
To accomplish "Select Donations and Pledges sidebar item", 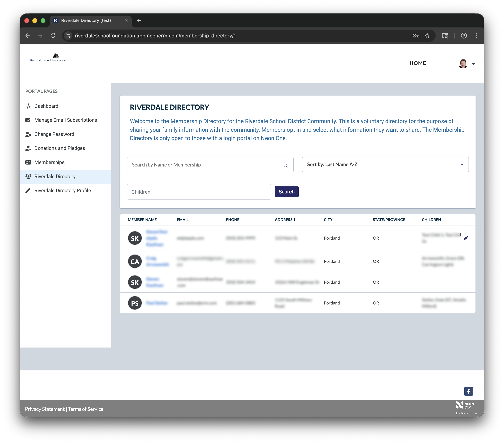I will (x=60, y=148).
